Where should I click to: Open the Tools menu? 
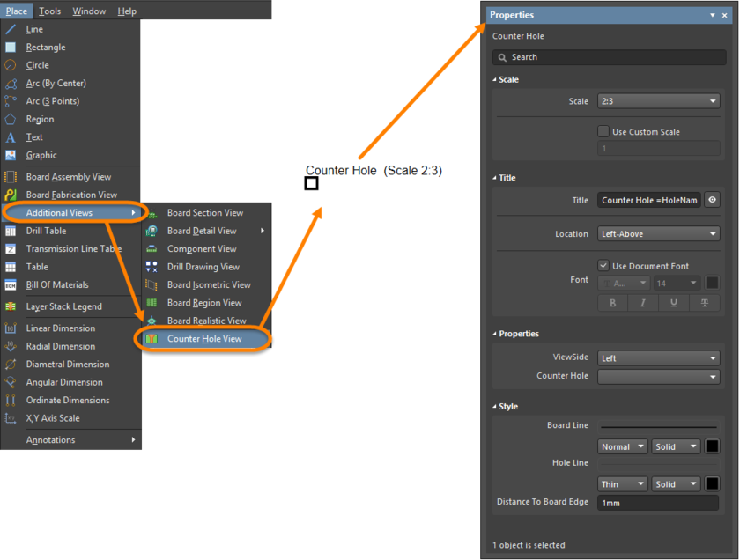(x=50, y=11)
